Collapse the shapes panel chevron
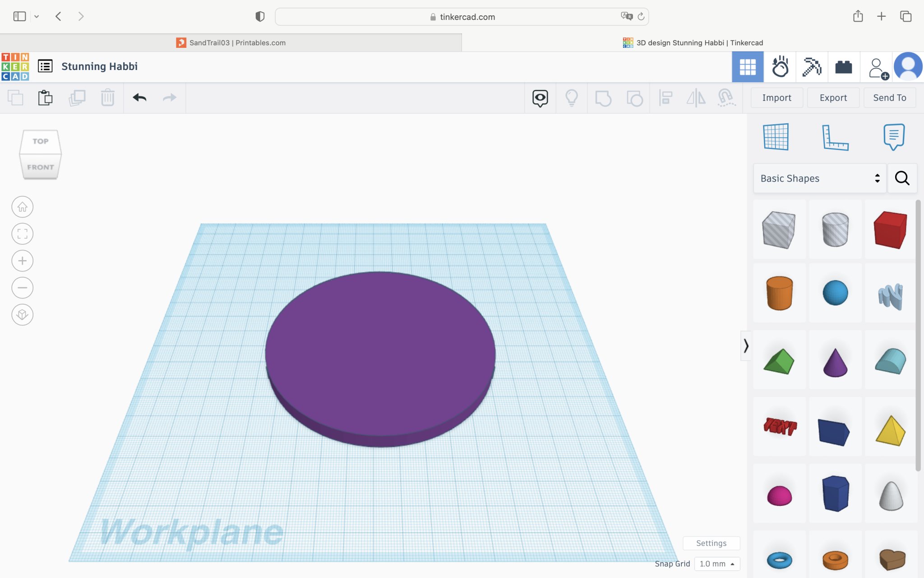This screenshot has width=924, height=578. [746, 346]
